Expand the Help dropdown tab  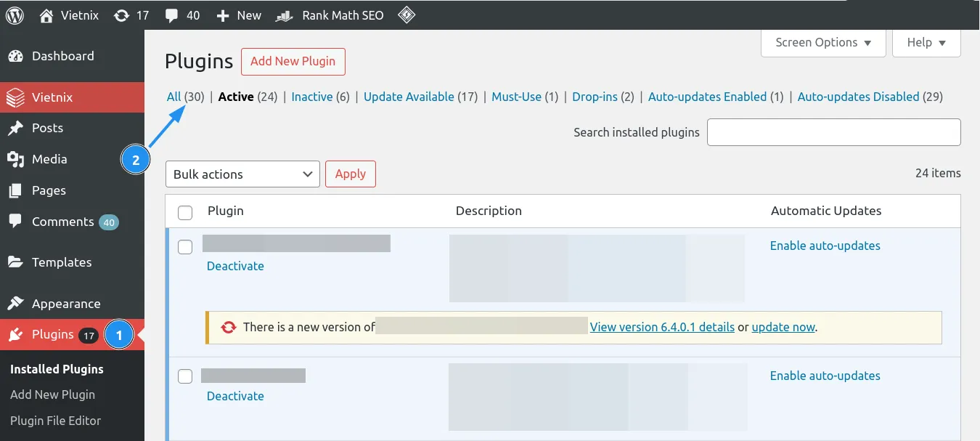926,43
